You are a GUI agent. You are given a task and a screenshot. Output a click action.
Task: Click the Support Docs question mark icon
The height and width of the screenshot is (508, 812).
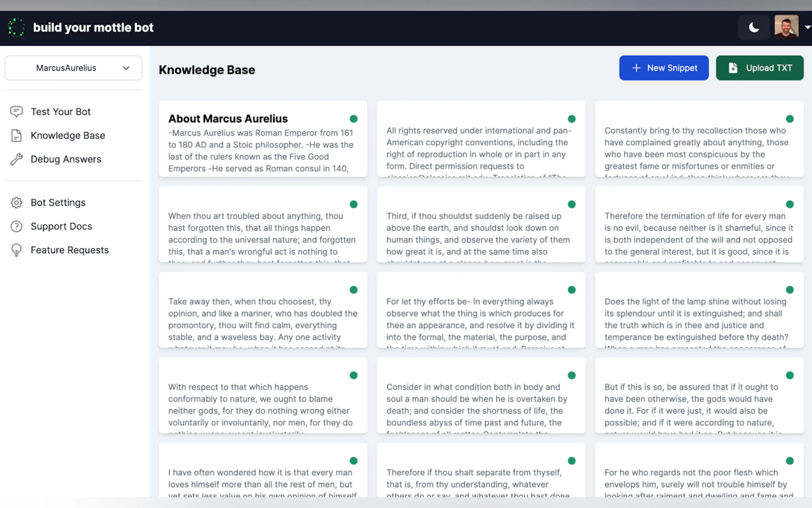(x=16, y=226)
